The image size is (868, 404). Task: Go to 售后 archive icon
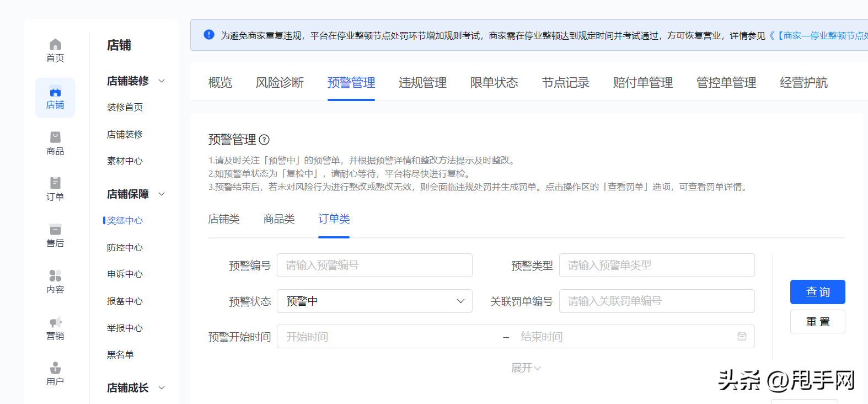pos(55,230)
